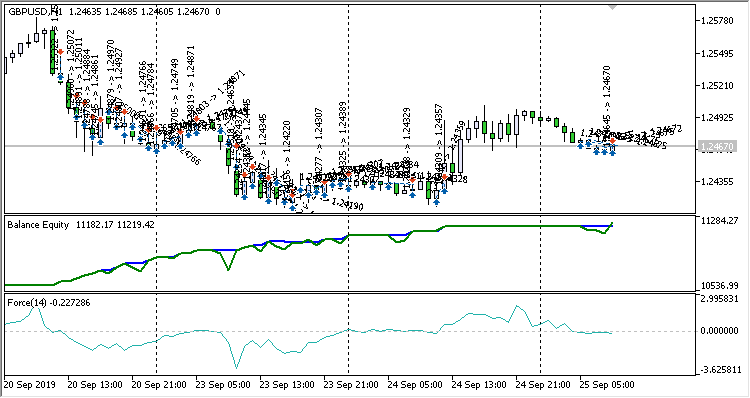
Task: Click time axis label 23 Sep 21:00
Action: coord(351,385)
